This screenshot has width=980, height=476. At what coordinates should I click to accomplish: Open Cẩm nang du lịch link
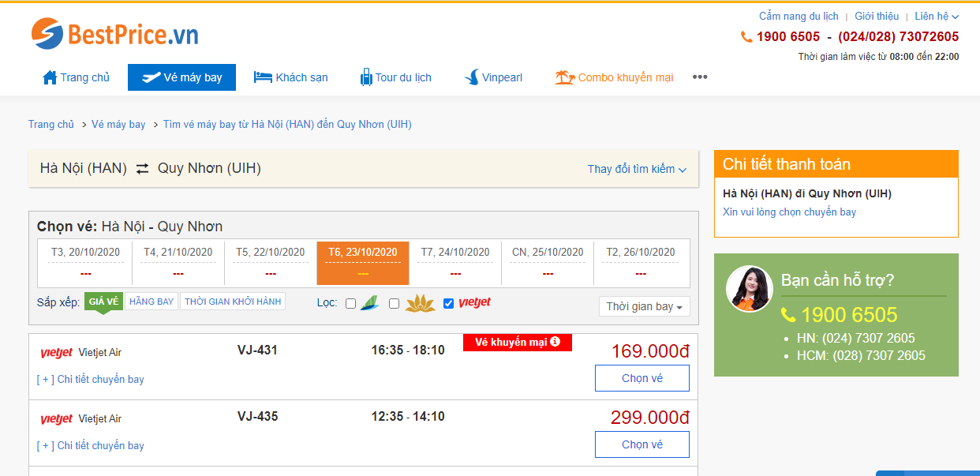click(799, 16)
